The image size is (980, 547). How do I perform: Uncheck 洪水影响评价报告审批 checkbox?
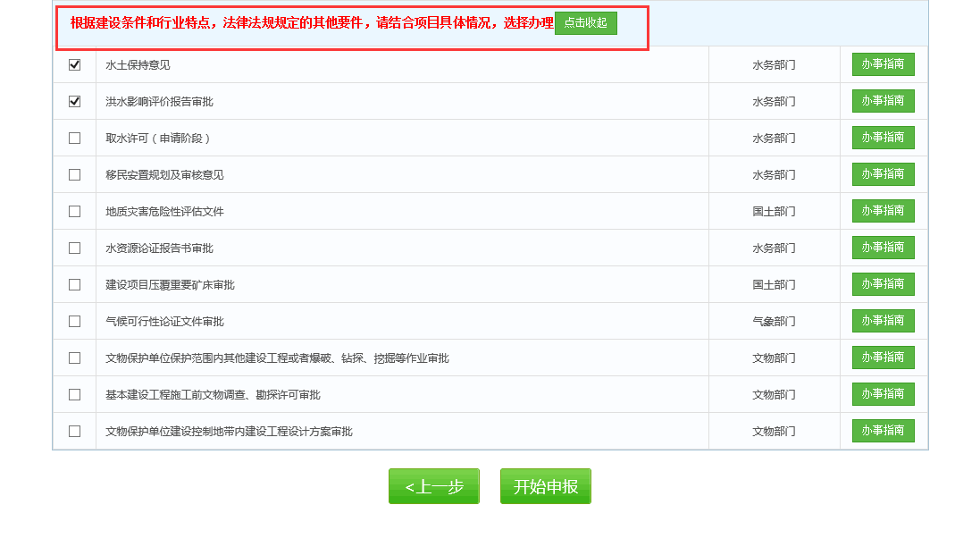tap(74, 101)
